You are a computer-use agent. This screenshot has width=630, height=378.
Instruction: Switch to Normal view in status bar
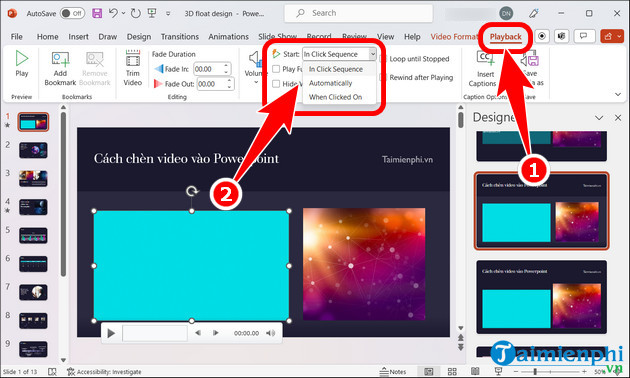pyautogui.click(x=429, y=372)
